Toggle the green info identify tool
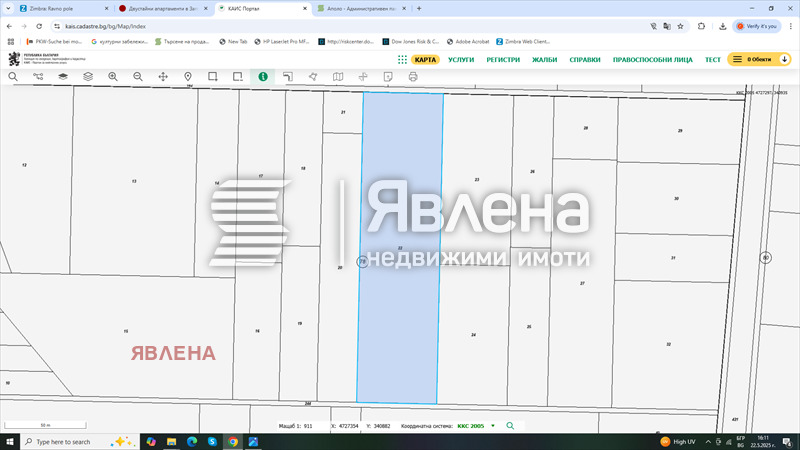This screenshot has width=800, height=450. coord(263,76)
